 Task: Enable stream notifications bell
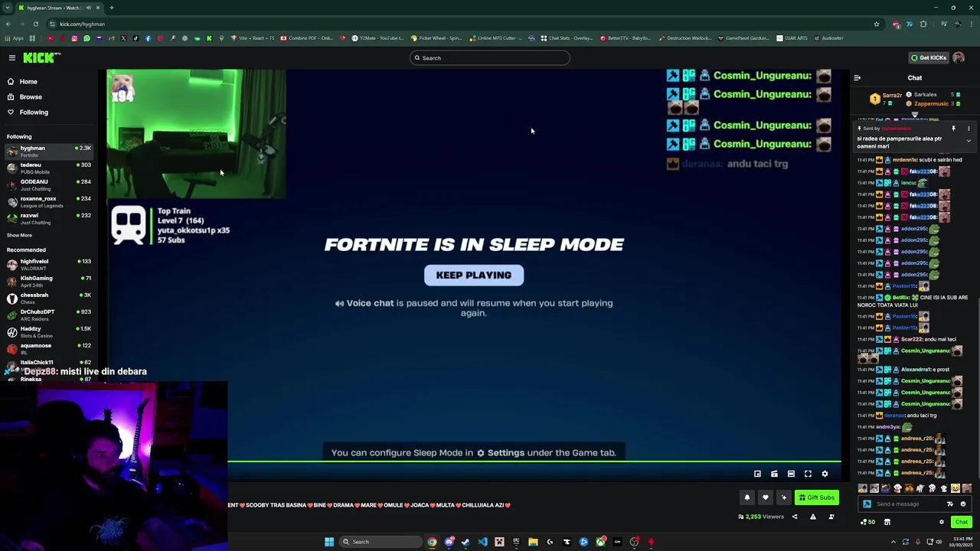(747, 497)
